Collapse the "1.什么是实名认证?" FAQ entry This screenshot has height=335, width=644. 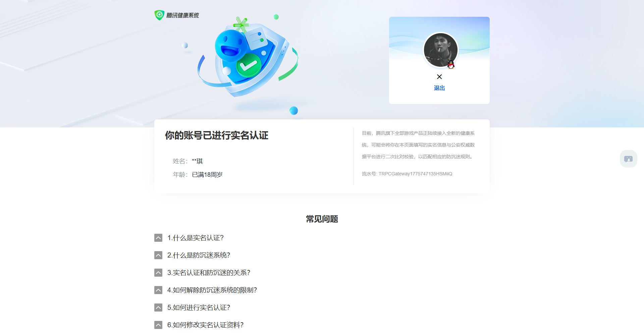pos(158,238)
